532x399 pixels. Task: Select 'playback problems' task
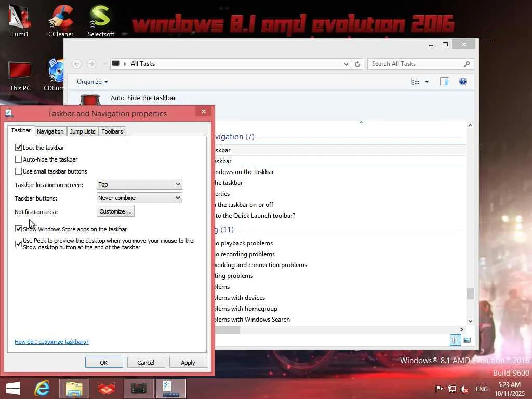[244, 243]
